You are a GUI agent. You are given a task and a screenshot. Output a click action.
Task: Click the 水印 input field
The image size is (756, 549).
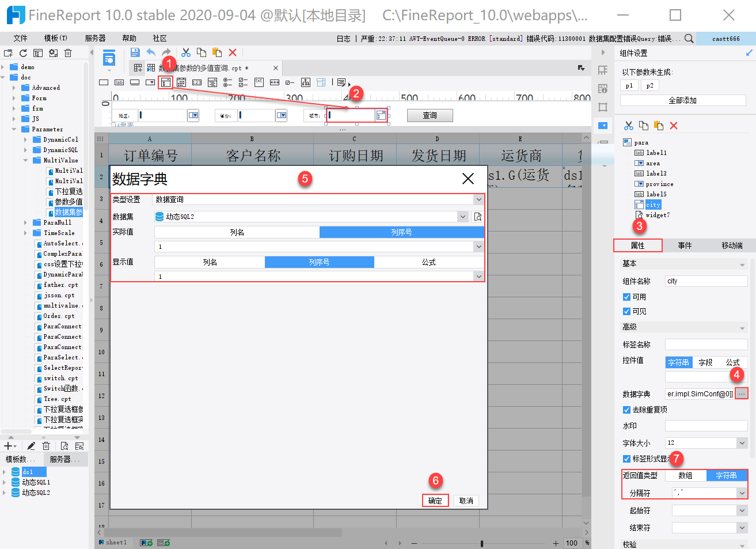pos(706,426)
